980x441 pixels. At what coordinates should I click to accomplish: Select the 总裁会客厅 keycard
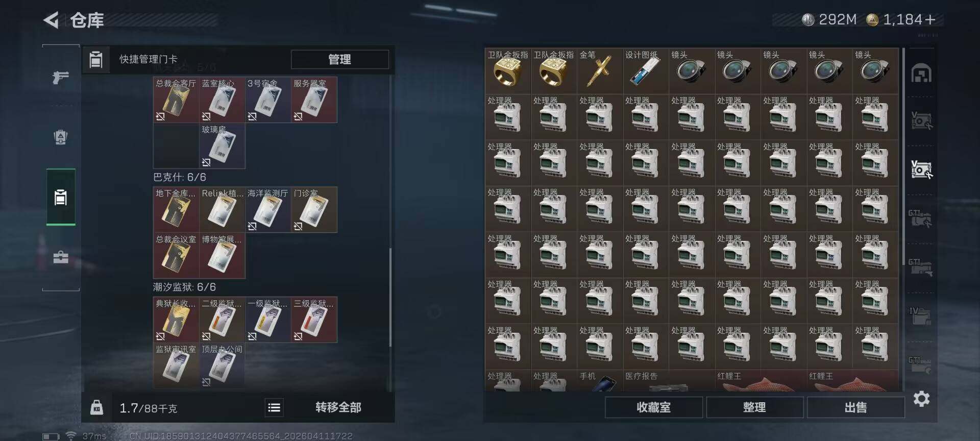point(176,100)
